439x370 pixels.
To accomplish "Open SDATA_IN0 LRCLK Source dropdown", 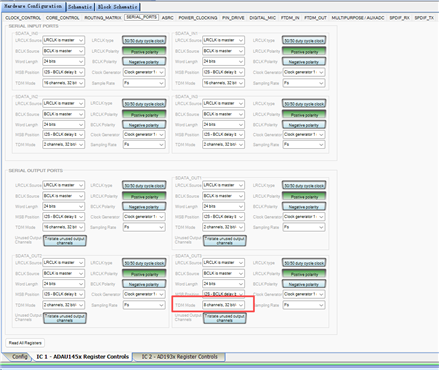I will (x=63, y=40).
